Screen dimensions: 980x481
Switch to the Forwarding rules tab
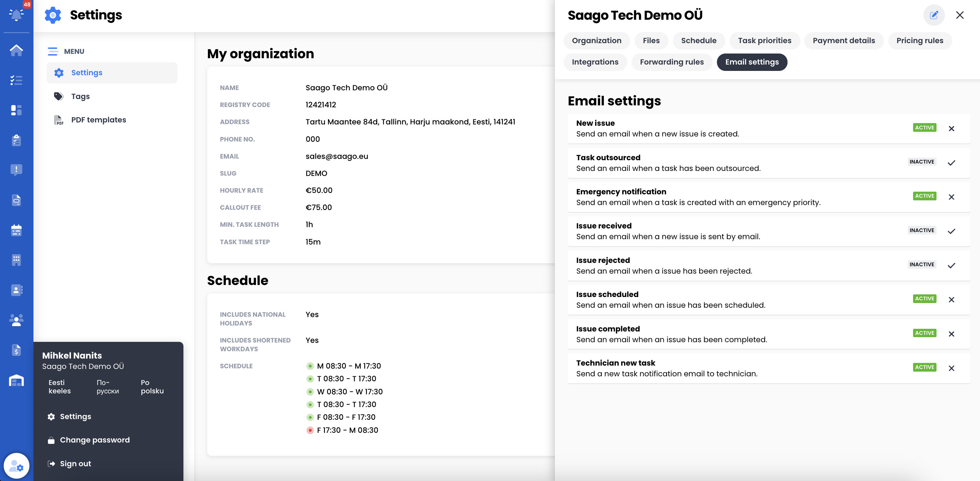pyautogui.click(x=671, y=62)
